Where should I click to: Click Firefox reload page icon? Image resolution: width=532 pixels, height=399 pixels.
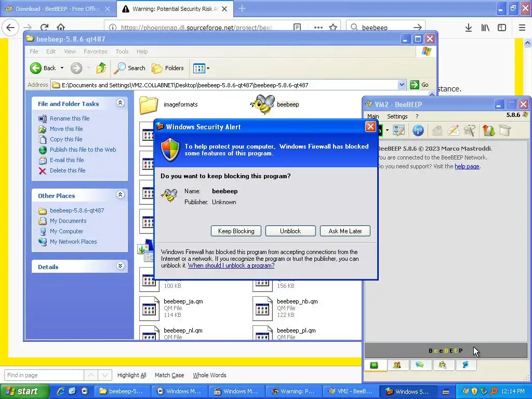click(x=44, y=28)
